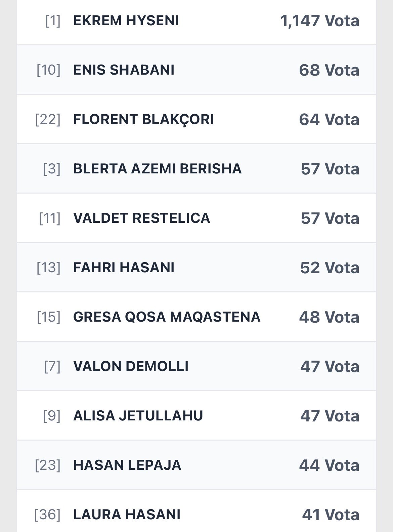This screenshot has height=532, width=393.
Task: Click candidate name Ekrem Hyseni
Action: [x=126, y=21]
